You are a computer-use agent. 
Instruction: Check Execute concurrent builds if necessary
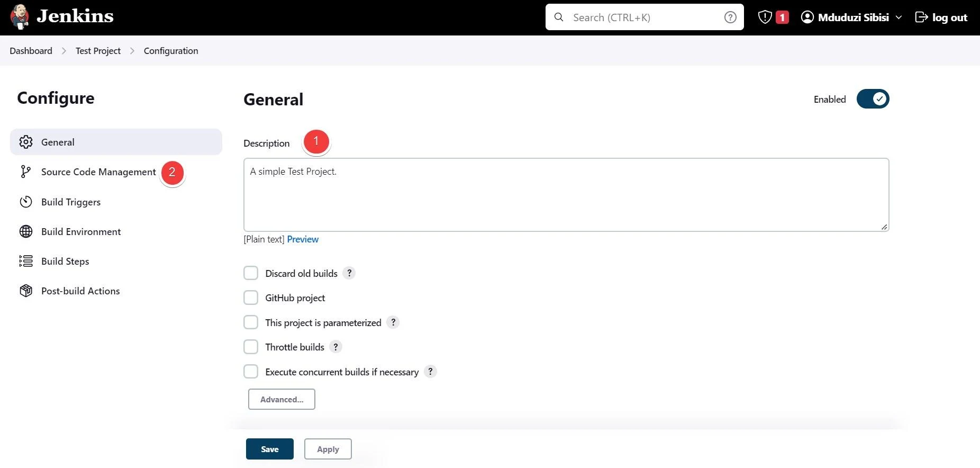point(251,372)
